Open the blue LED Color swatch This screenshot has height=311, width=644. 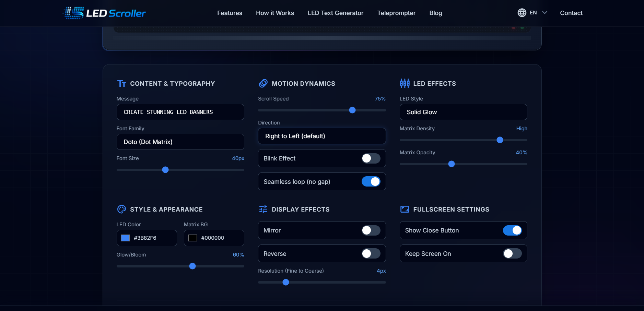pyautogui.click(x=126, y=238)
